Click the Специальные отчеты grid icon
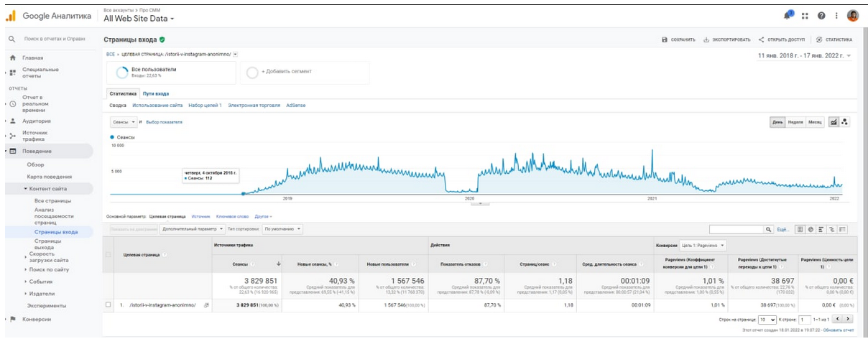868x344 pixels. (x=13, y=73)
